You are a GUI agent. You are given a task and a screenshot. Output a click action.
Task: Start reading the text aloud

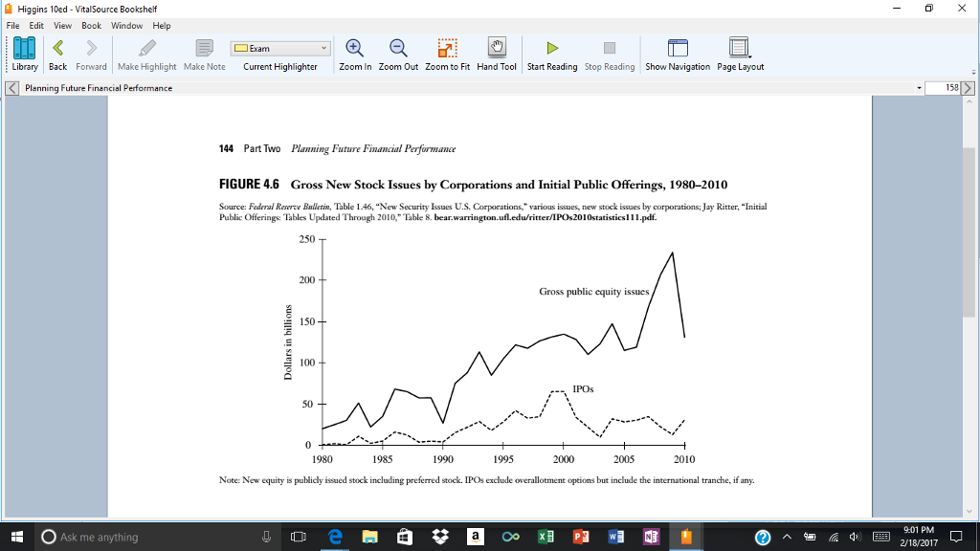[551, 53]
